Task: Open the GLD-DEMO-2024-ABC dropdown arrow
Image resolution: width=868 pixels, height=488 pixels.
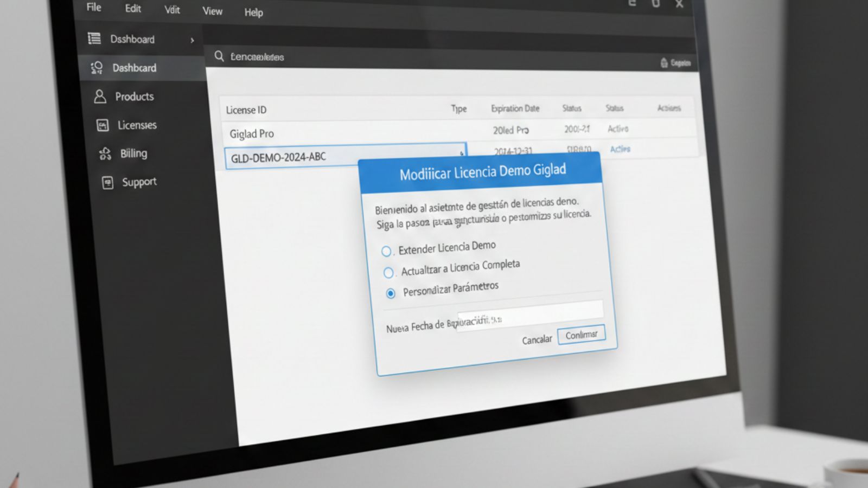Action: (x=462, y=153)
